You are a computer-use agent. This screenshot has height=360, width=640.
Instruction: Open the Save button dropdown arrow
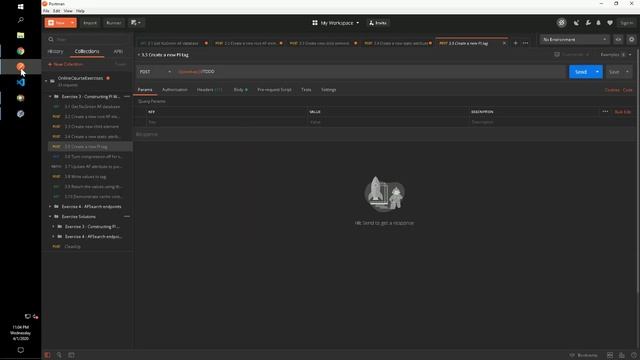click(627, 72)
